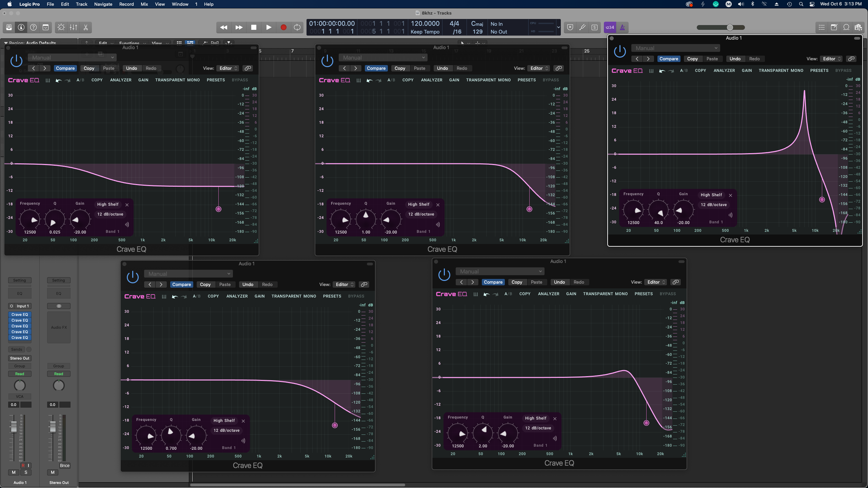Collapse Region: Audio Defaults disclosure triangle
868x488 pixels.
tap(6, 43)
